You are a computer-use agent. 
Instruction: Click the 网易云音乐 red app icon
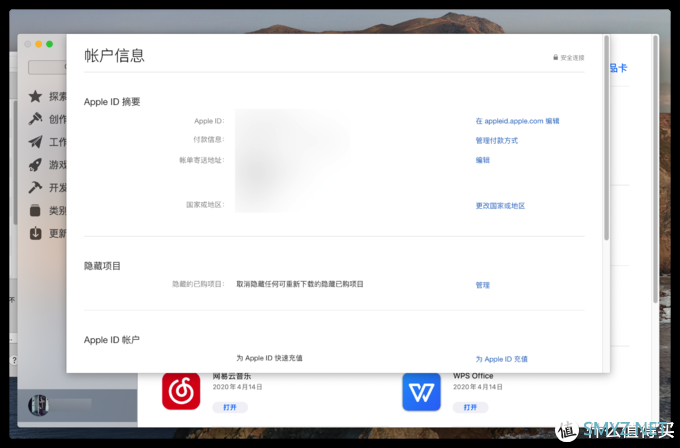click(181, 391)
